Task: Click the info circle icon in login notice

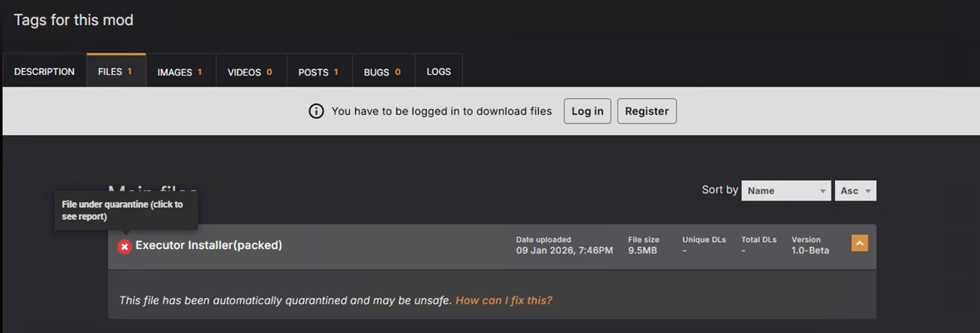Action: pyautogui.click(x=316, y=111)
